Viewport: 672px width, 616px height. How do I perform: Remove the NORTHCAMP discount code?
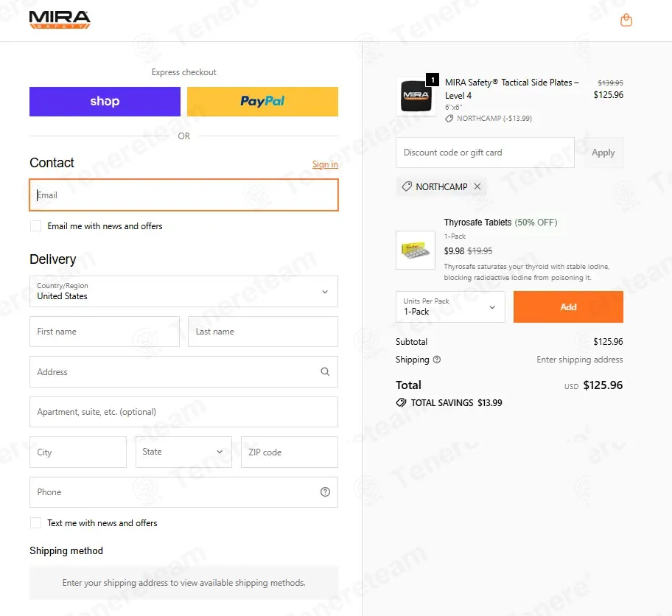pyautogui.click(x=477, y=186)
